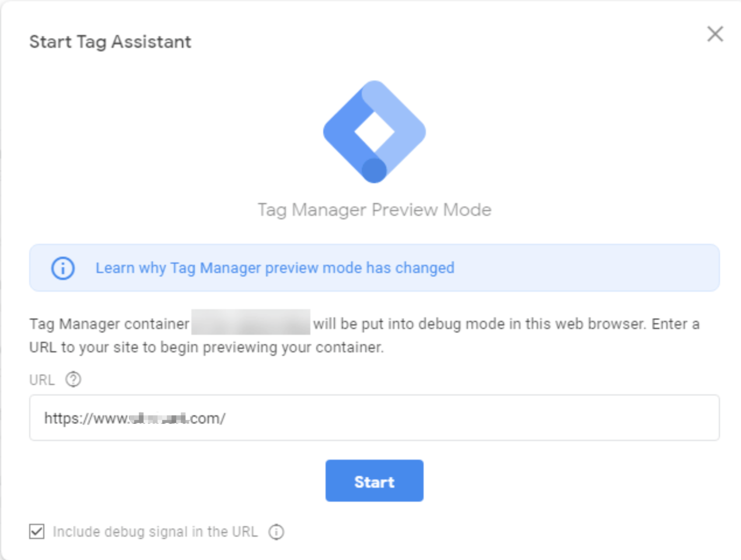741x560 pixels.
Task: Click the 'Tag Manager Preview Mode' heading
Action: pyautogui.click(x=375, y=210)
